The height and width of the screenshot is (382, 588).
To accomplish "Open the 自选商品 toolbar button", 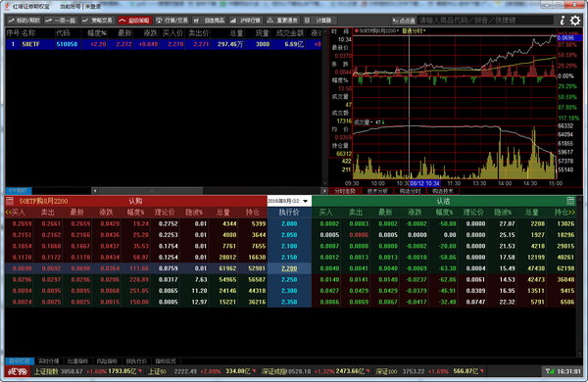I will pyautogui.click(x=210, y=21).
